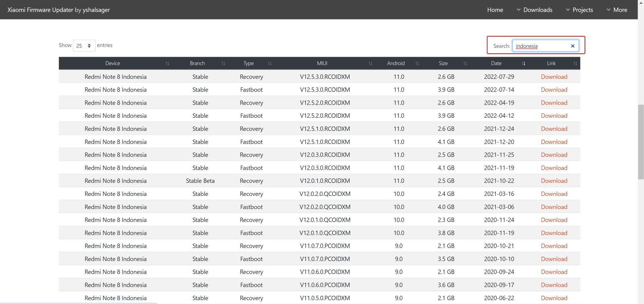This screenshot has height=304, width=644.
Task: Sort table by Type column
Action: coord(251,63)
